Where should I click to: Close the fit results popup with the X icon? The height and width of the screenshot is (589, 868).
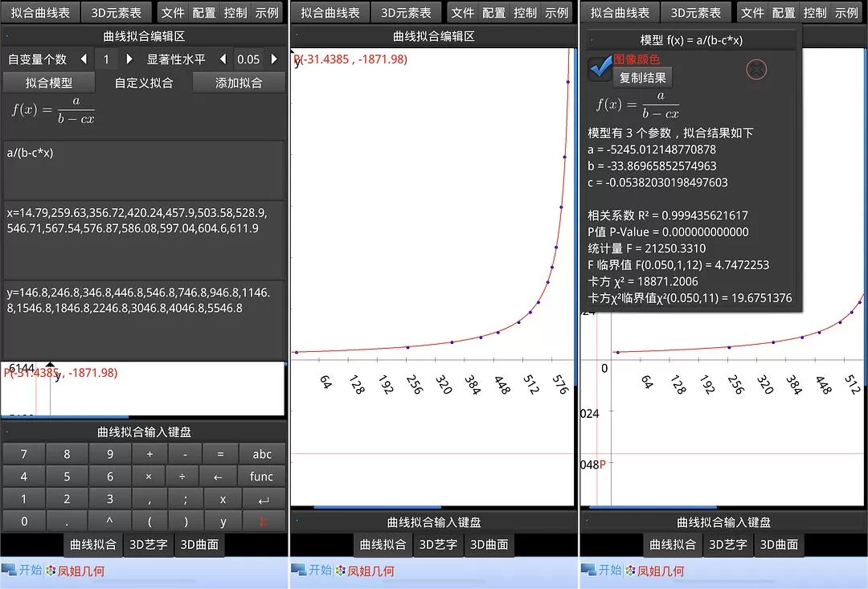(755, 70)
